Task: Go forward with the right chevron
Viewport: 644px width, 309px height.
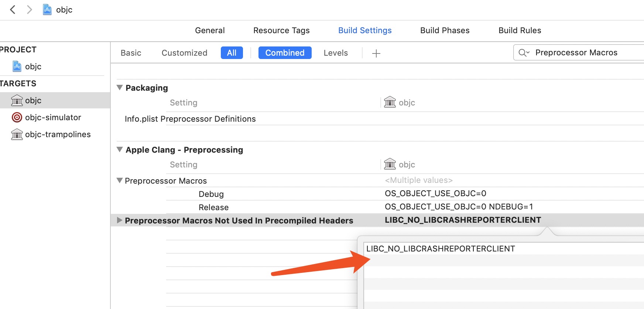Action: click(x=29, y=10)
